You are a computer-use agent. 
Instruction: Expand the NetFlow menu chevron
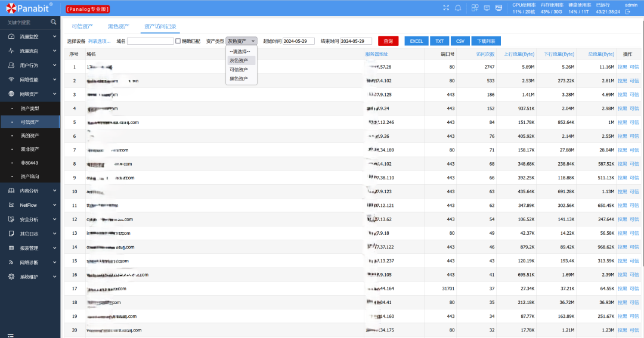(55, 205)
